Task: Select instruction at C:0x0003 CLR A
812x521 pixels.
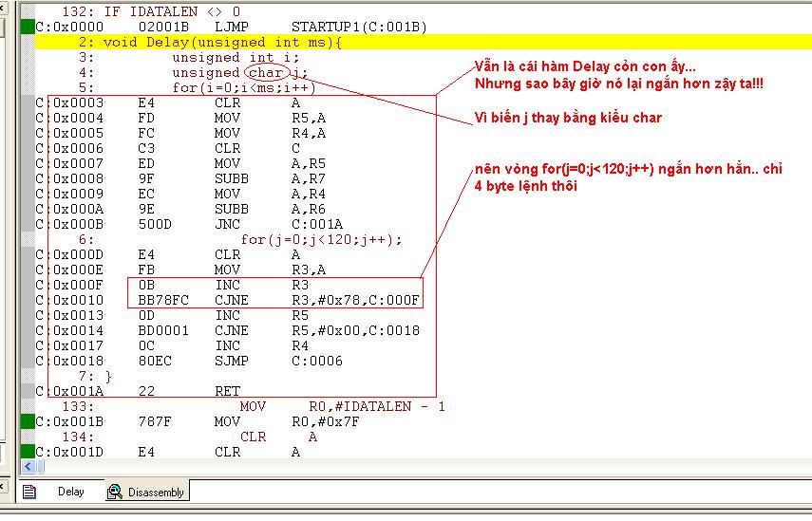Action: pos(168,102)
